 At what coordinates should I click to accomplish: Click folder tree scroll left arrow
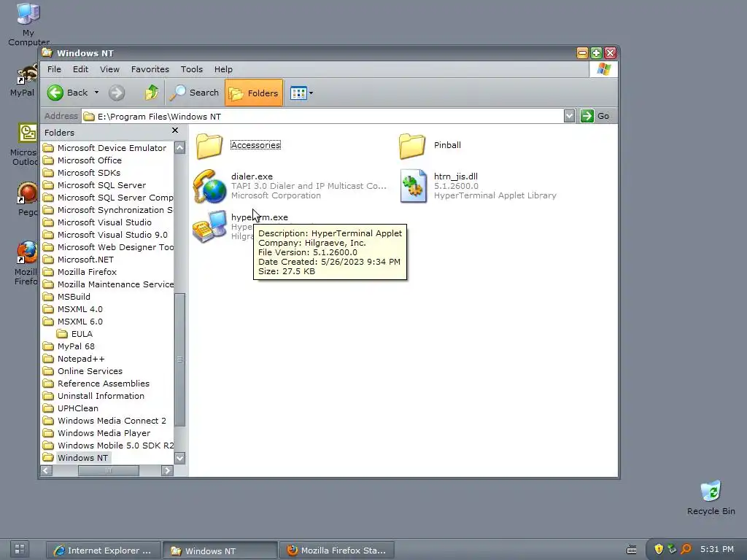coord(46,470)
